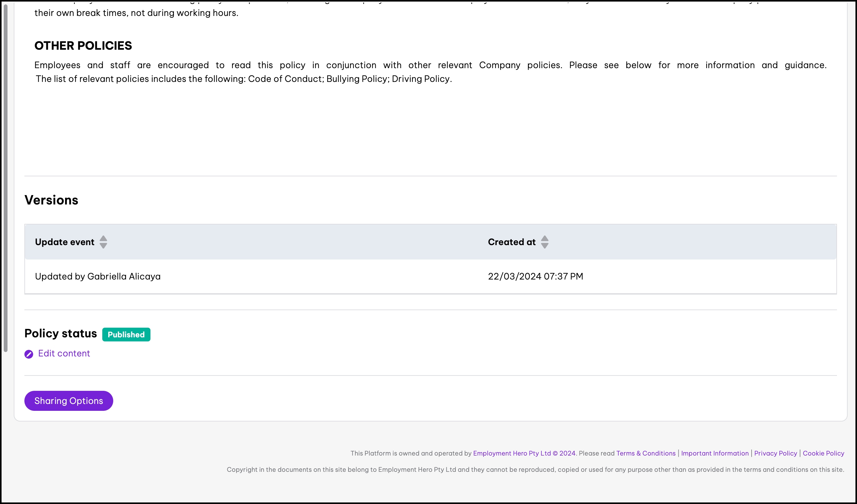Click the 22/03/2024 07:37 PM timestamp cell
857x504 pixels.
pyautogui.click(x=535, y=276)
